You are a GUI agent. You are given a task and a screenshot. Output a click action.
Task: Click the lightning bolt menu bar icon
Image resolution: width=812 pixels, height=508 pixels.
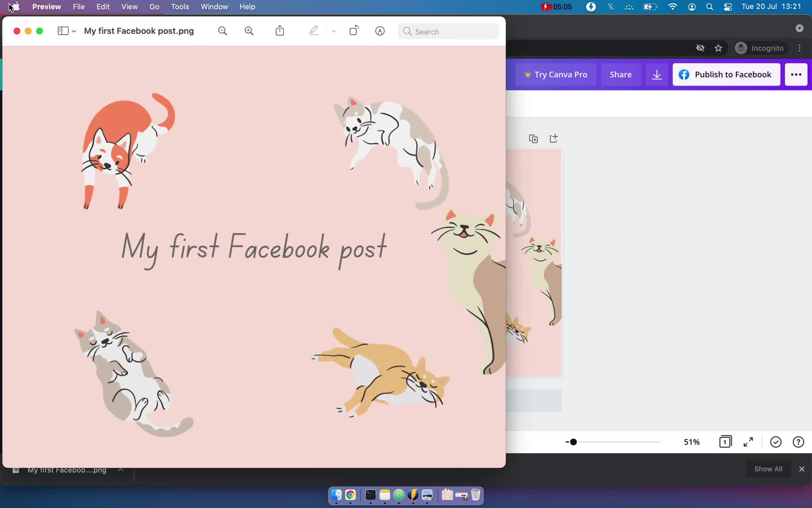pos(591,7)
